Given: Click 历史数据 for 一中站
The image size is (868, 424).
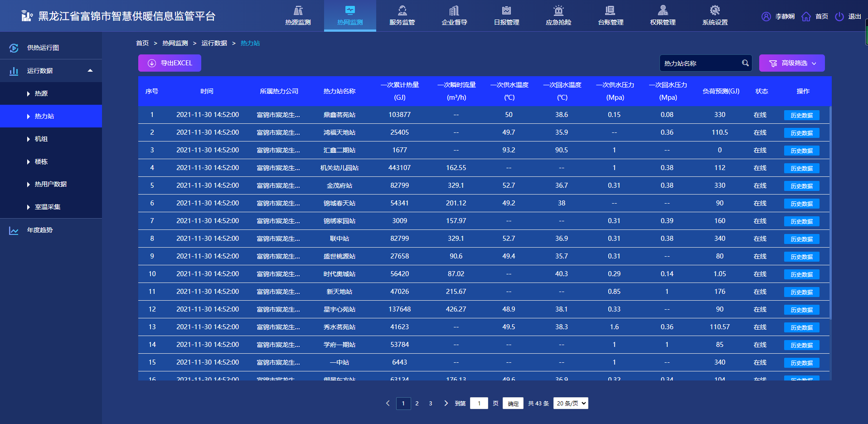Looking at the screenshot, I should (801, 363).
